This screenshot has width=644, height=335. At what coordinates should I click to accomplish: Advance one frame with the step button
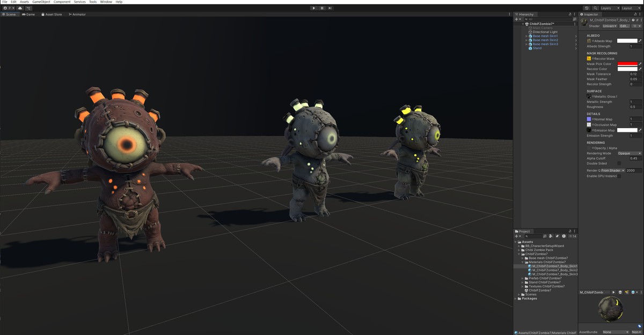tap(330, 8)
